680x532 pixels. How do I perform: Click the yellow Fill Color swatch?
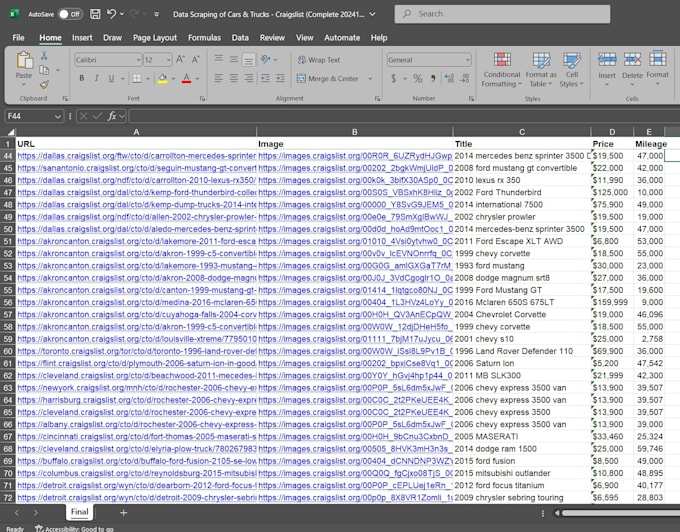click(x=163, y=78)
